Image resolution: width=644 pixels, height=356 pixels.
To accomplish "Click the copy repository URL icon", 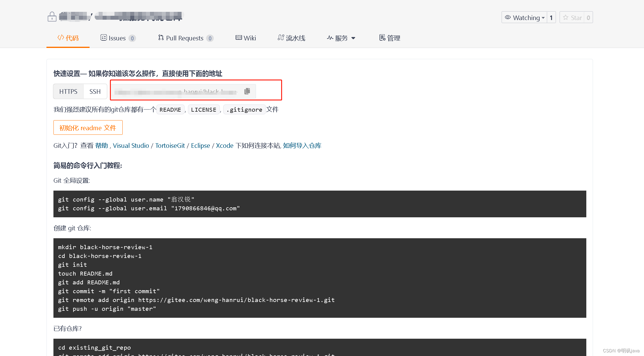I will 247,91.
